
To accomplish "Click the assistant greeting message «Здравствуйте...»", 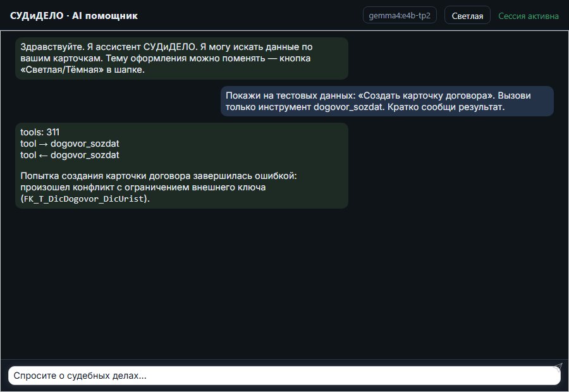I will point(182,58).
